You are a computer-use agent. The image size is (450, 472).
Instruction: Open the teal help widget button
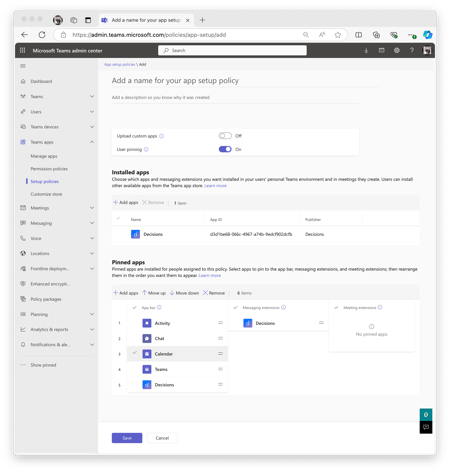pyautogui.click(x=426, y=415)
